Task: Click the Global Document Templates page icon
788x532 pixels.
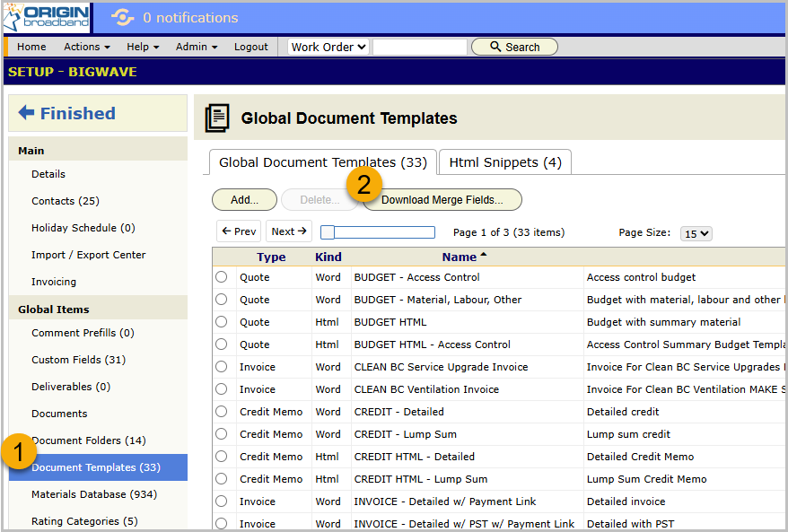Action: (x=217, y=118)
